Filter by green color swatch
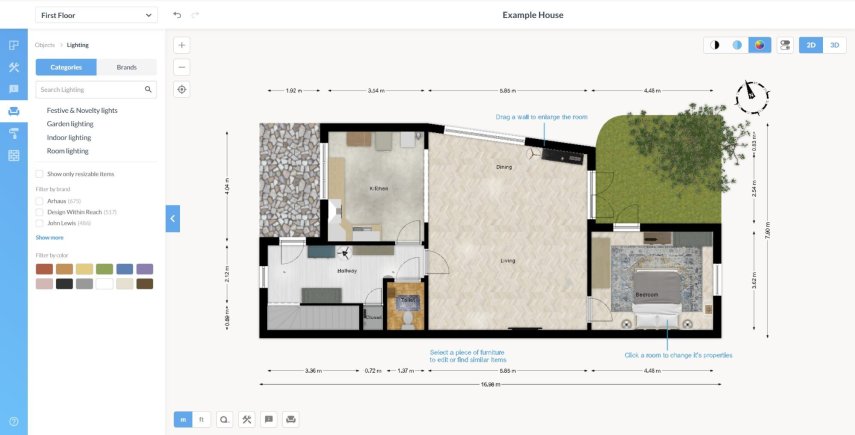The height and width of the screenshot is (435, 855). [x=105, y=269]
